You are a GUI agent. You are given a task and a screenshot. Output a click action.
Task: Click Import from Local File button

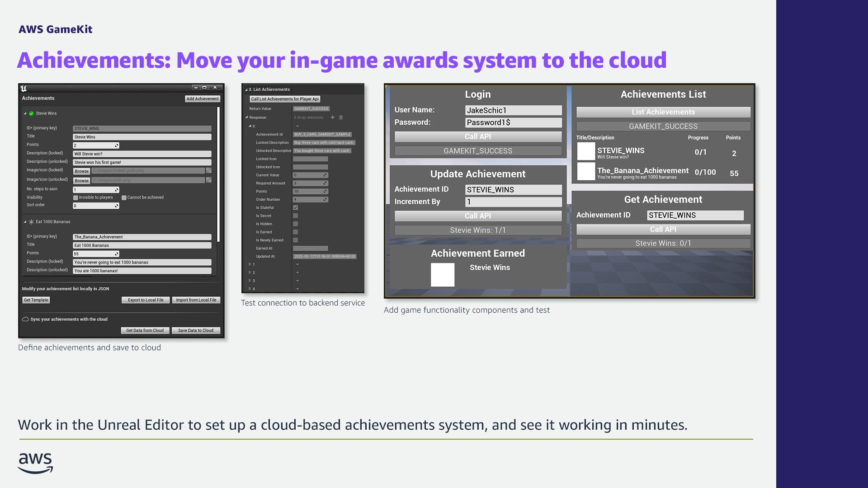point(196,300)
